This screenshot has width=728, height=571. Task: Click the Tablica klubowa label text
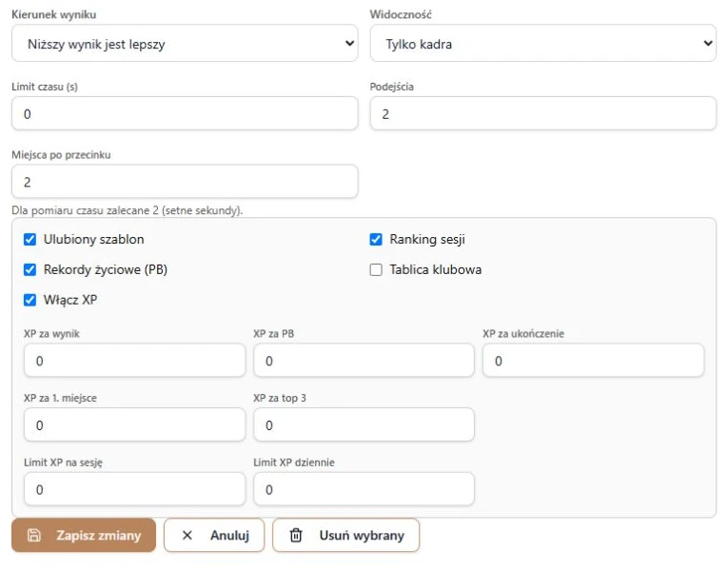click(436, 269)
